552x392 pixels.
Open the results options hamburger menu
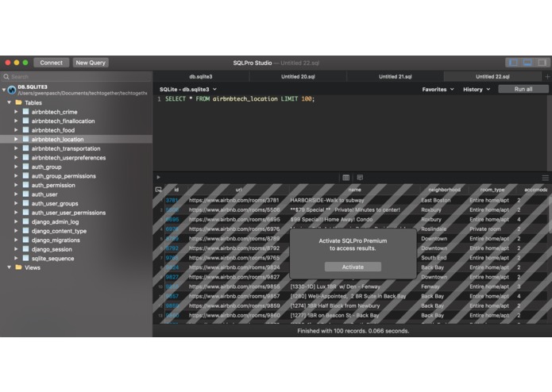click(x=546, y=178)
